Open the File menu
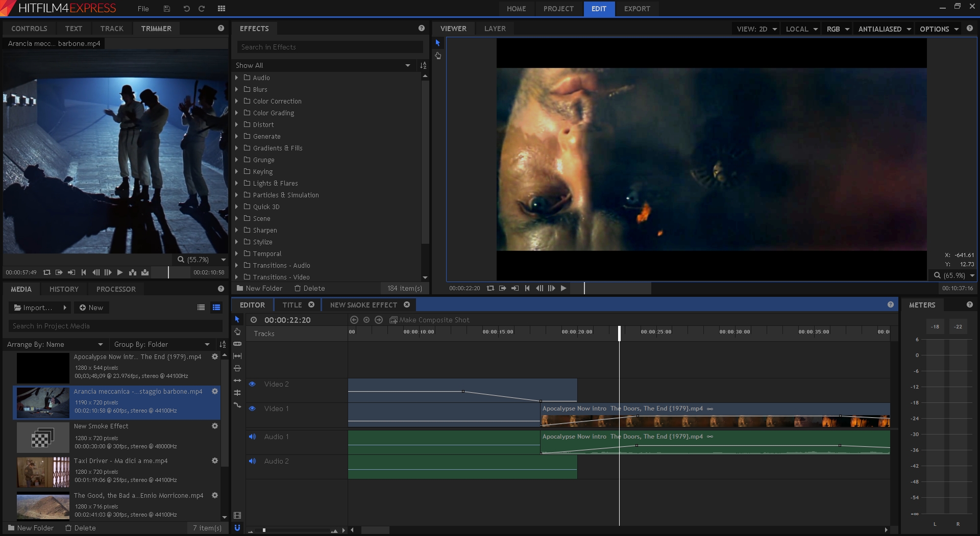This screenshot has width=980, height=536. pos(143,9)
